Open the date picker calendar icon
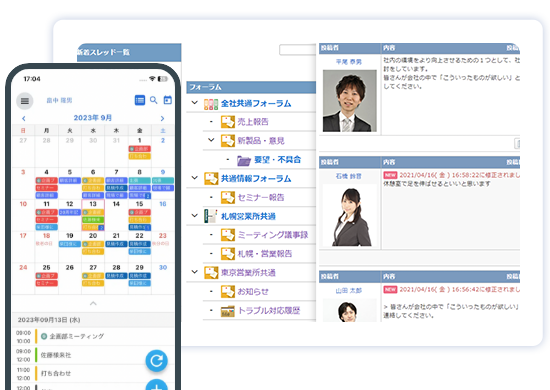 168,100
